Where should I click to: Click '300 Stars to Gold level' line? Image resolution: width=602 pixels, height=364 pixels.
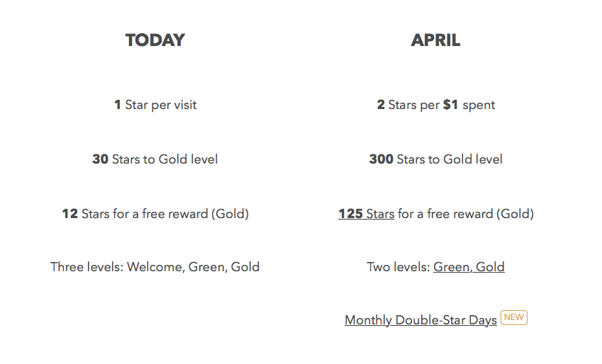435,159
